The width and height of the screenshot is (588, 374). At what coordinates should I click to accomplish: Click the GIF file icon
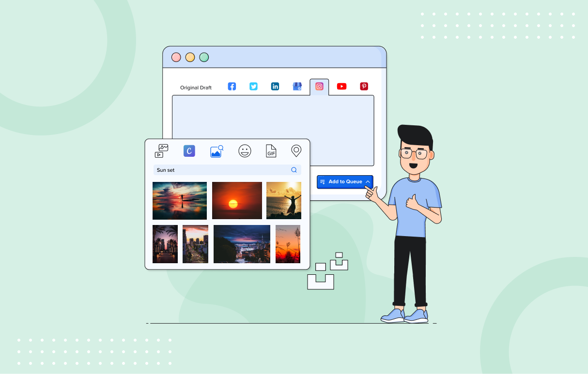(x=271, y=151)
